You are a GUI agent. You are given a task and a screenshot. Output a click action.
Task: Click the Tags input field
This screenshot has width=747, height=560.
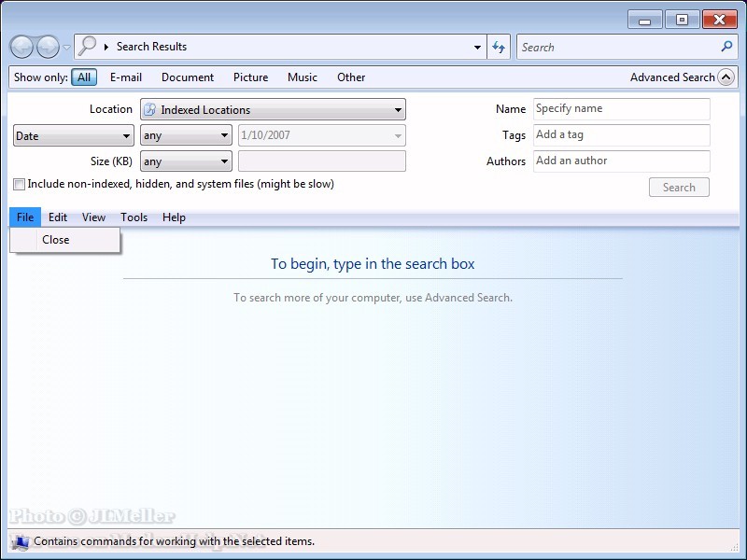[x=621, y=135]
